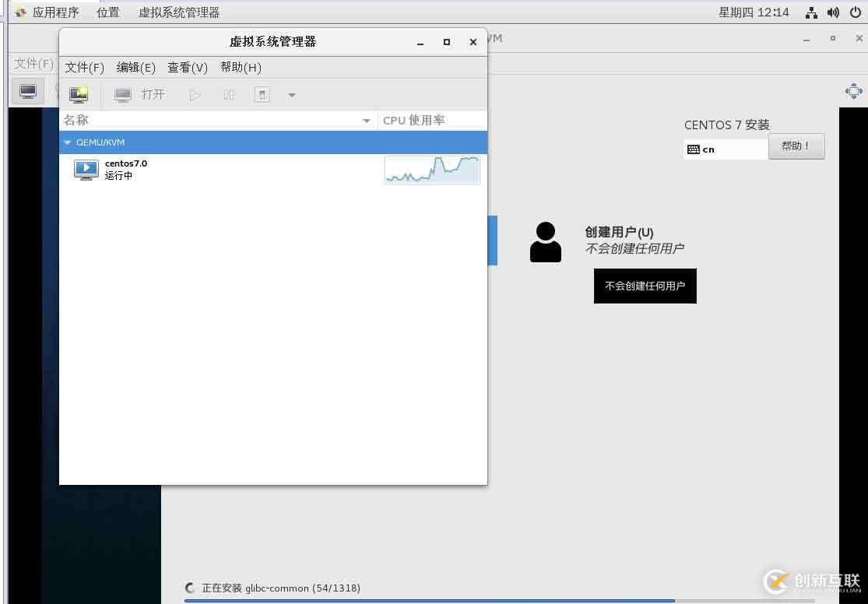Click the run (play) toolbar icon

point(195,95)
